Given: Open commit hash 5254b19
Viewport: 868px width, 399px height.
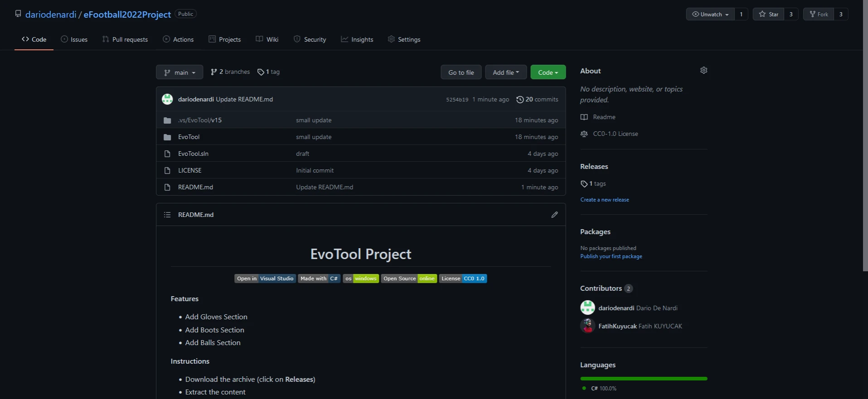Looking at the screenshot, I should [x=457, y=100].
